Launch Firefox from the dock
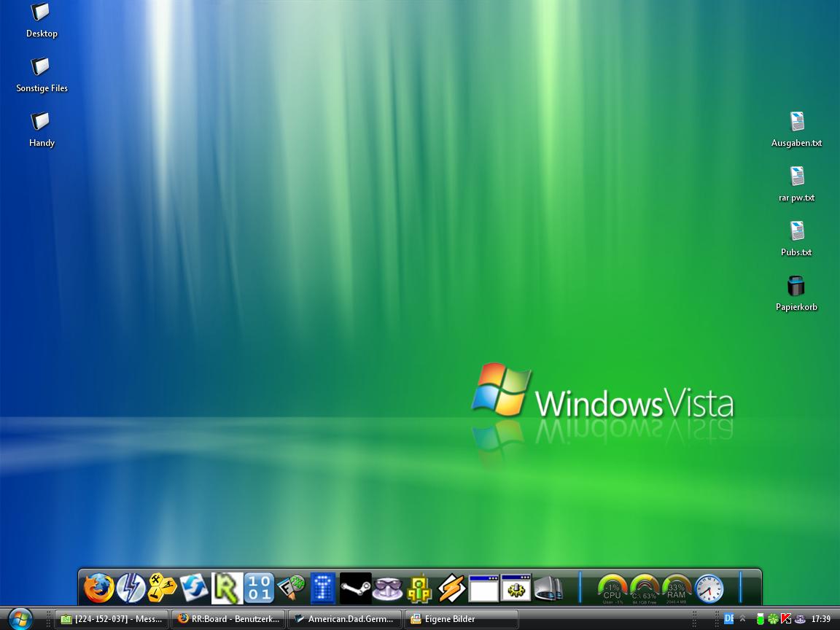The height and width of the screenshot is (630, 840). pyautogui.click(x=98, y=588)
